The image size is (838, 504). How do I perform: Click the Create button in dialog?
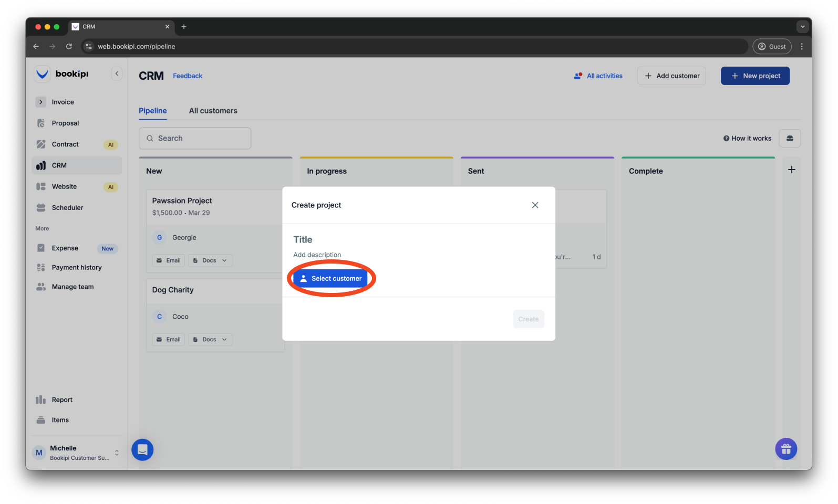tap(529, 319)
